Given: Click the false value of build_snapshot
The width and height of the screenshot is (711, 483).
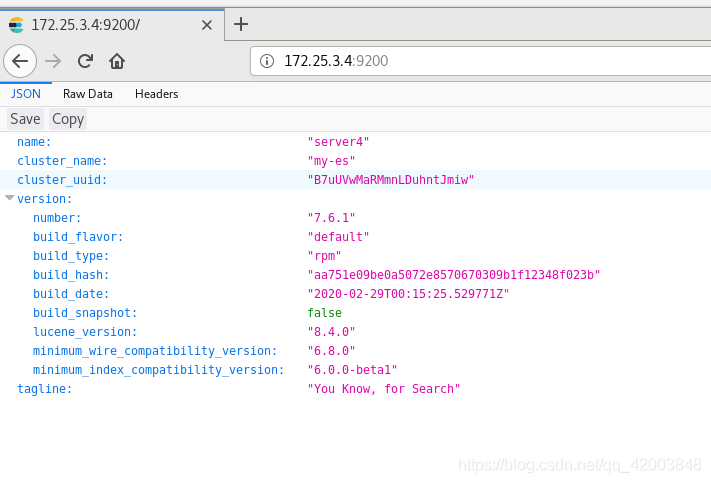Looking at the screenshot, I should pos(325,313).
